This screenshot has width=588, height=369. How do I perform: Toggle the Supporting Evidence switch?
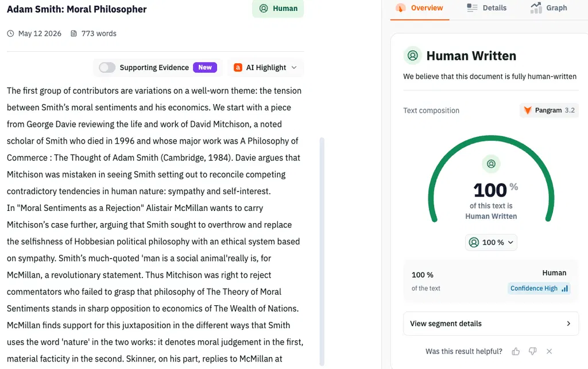click(x=107, y=68)
